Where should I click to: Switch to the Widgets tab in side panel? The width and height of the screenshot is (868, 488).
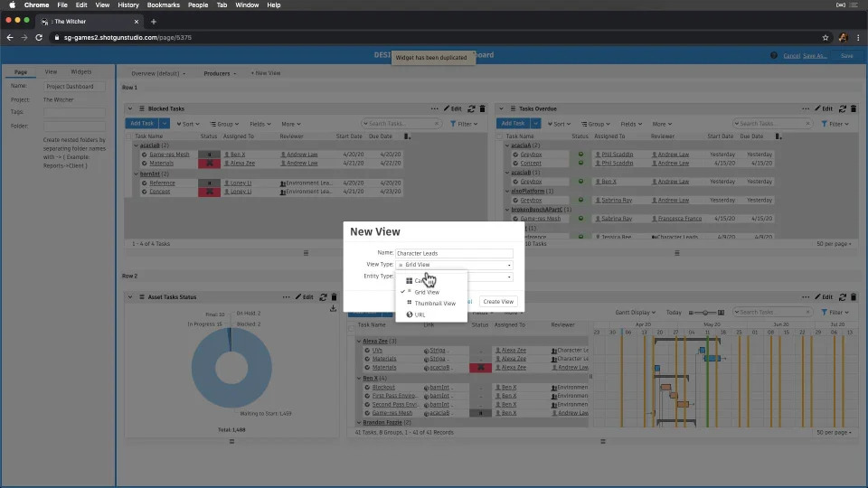tap(80, 72)
